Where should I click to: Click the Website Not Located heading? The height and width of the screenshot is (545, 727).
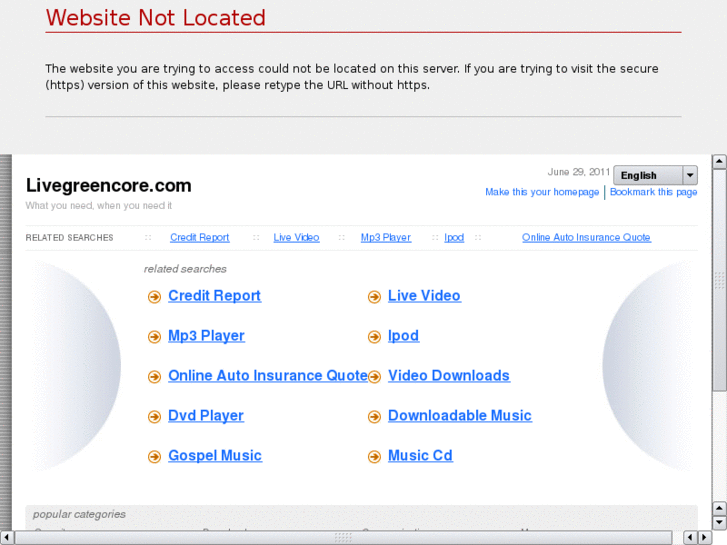pos(156,18)
